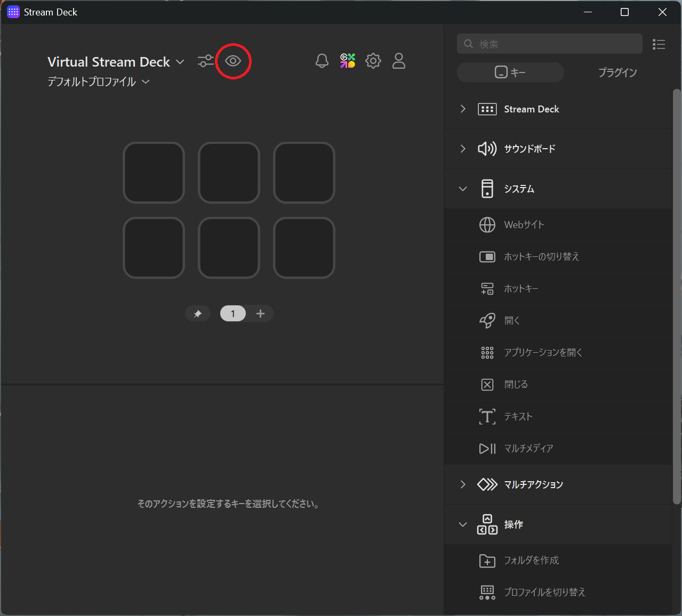The image size is (682, 616).
Task: Click the rocket 開く action icon
Action: tap(487, 321)
